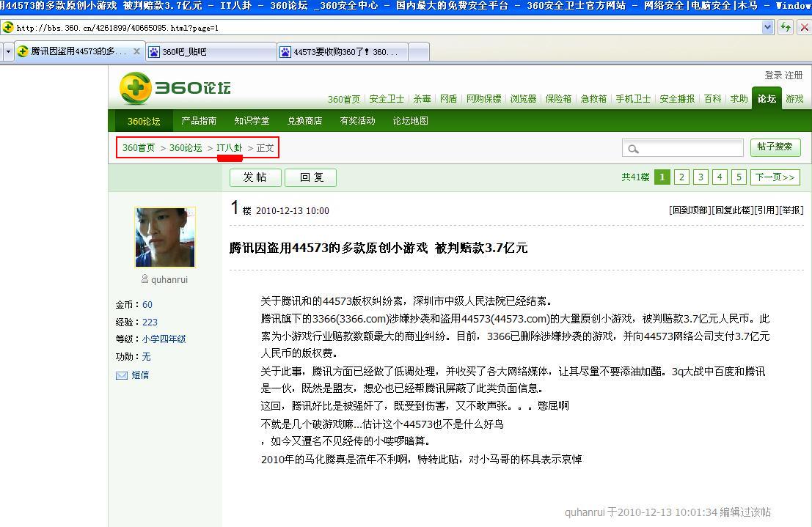Open 游戏 in top navigation
This screenshot has width=812, height=527.
tap(794, 98)
